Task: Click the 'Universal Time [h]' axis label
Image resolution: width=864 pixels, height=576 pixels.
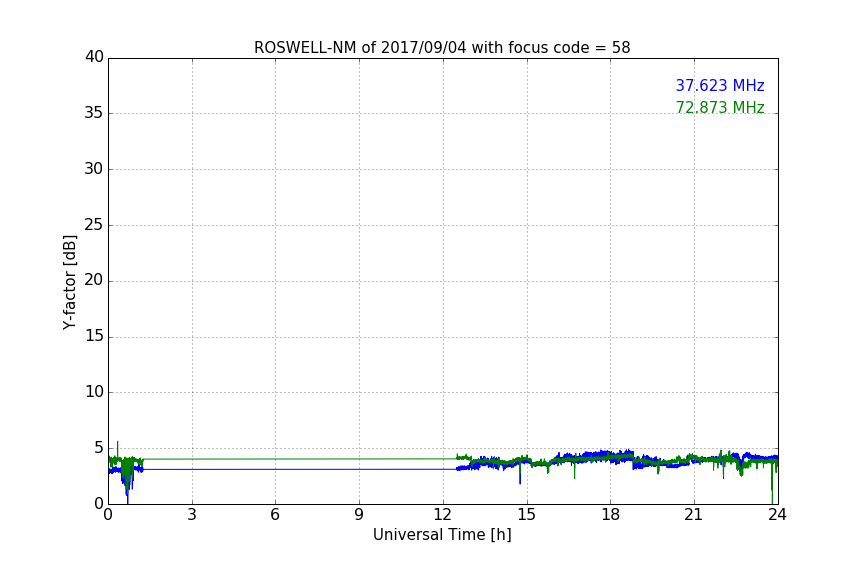Action: (442, 535)
